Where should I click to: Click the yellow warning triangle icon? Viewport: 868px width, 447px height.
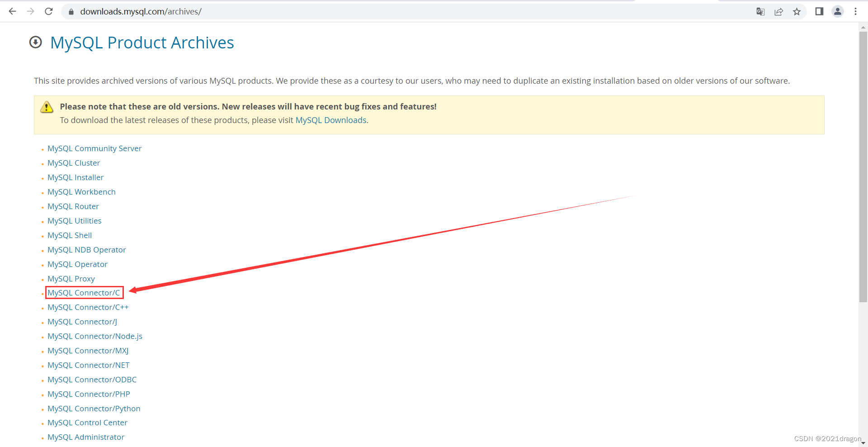[x=47, y=107]
